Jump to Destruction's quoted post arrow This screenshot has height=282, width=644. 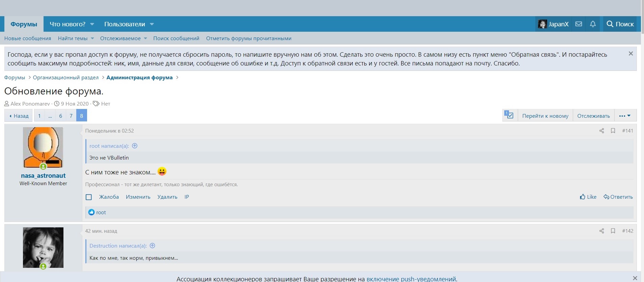click(x=153, y=246)
